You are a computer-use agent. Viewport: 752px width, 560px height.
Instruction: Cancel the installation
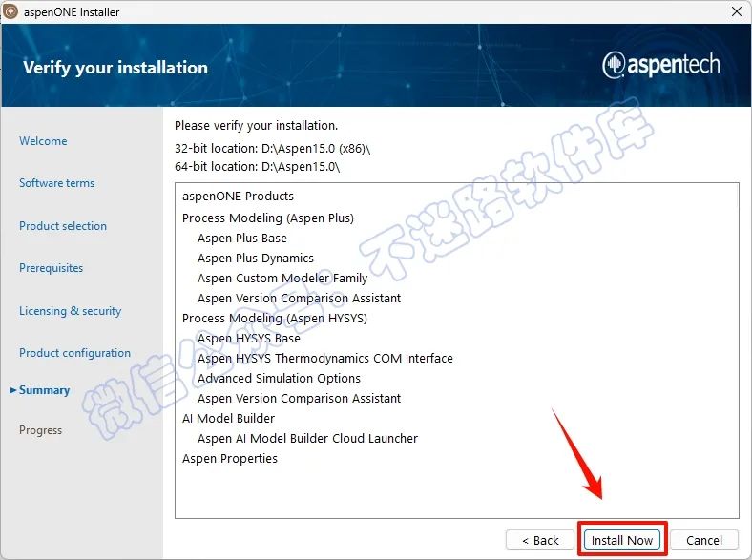pos(703,540)
